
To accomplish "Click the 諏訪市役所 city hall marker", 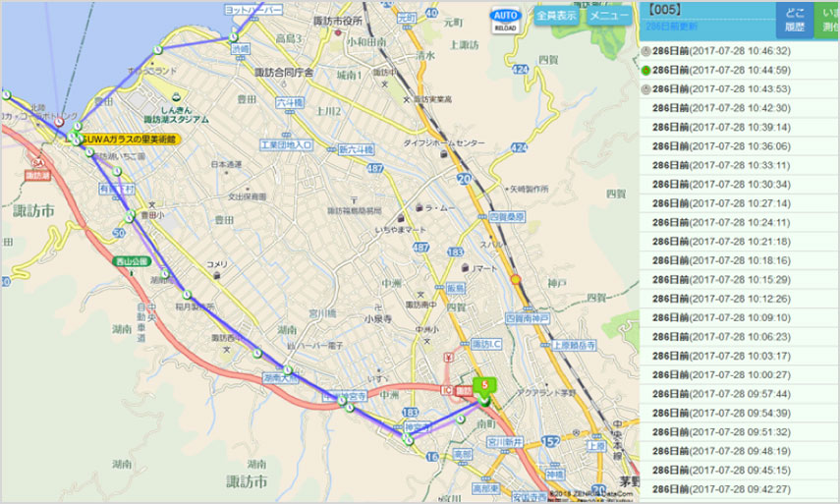I will pos(338,33).
